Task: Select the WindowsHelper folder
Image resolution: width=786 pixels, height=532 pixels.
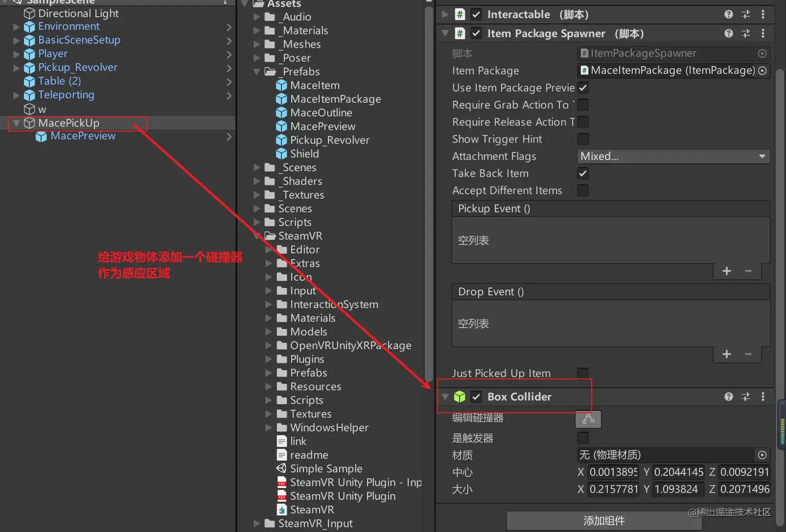Action: [x=330, y=428]
